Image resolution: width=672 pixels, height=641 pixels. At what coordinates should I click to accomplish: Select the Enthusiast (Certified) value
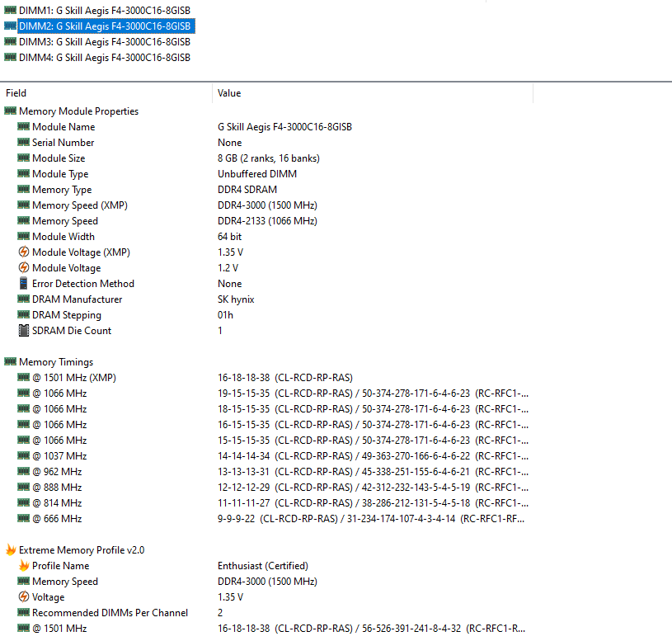pos(263,566)
